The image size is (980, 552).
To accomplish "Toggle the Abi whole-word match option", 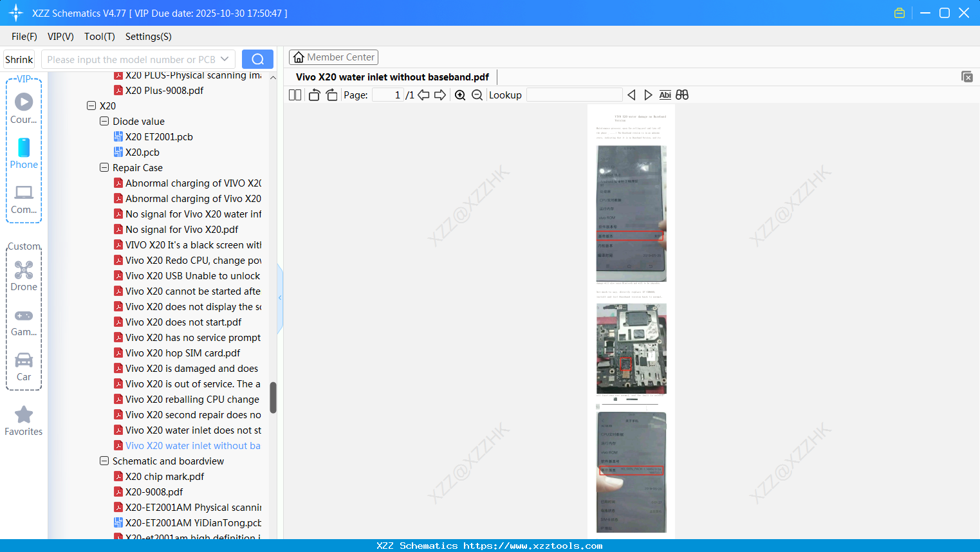I will tap(665, 95).
